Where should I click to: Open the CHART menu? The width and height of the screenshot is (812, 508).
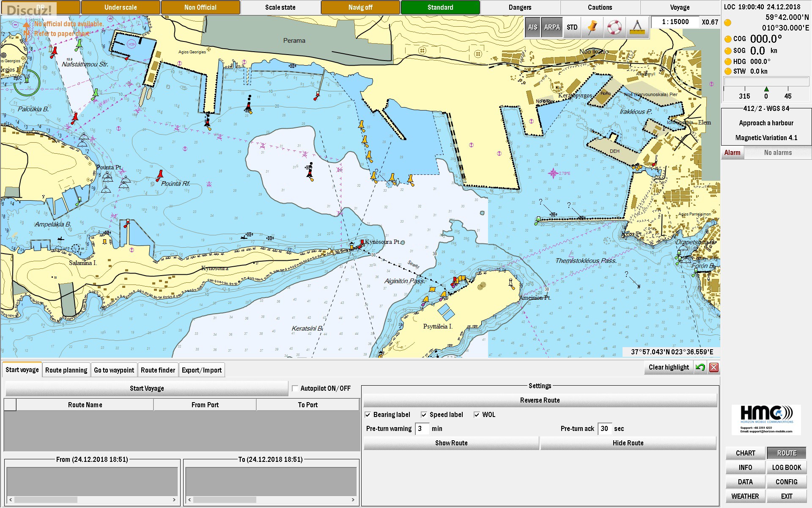pos(745,453)
